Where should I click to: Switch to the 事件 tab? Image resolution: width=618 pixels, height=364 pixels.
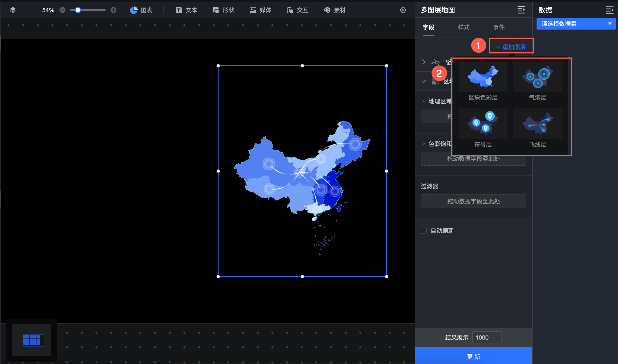499,27
